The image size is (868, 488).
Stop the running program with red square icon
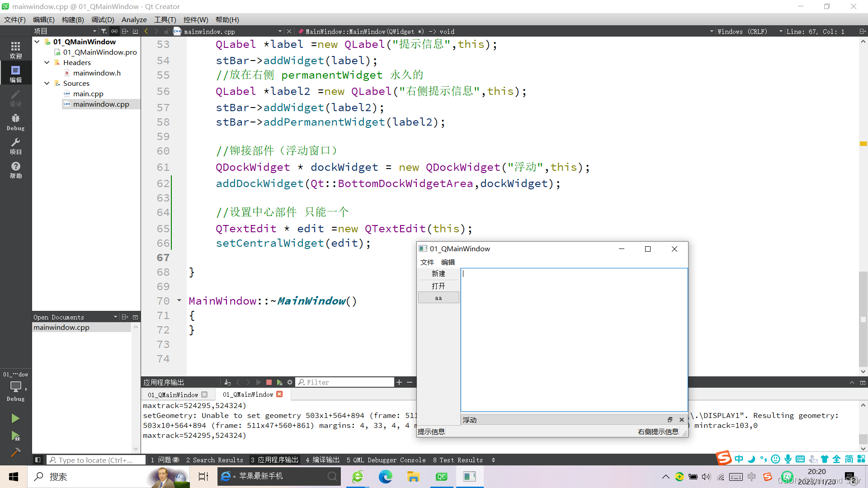point(269,383)
